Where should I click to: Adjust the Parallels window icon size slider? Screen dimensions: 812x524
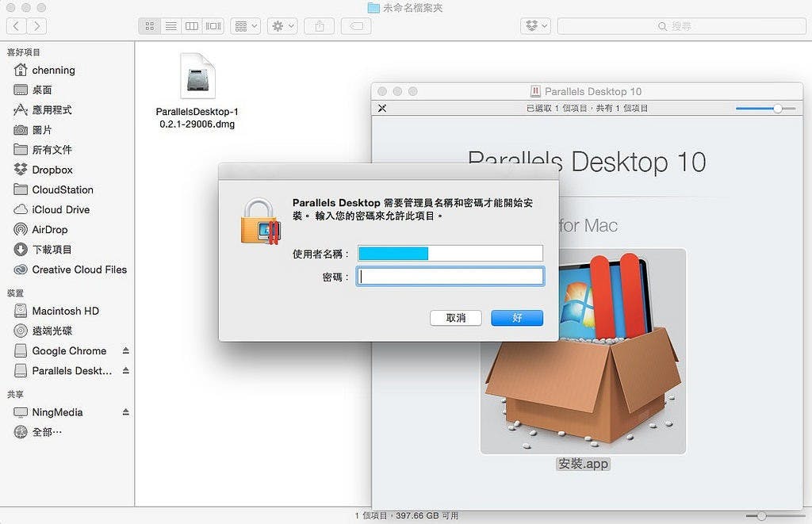[777, 108]
